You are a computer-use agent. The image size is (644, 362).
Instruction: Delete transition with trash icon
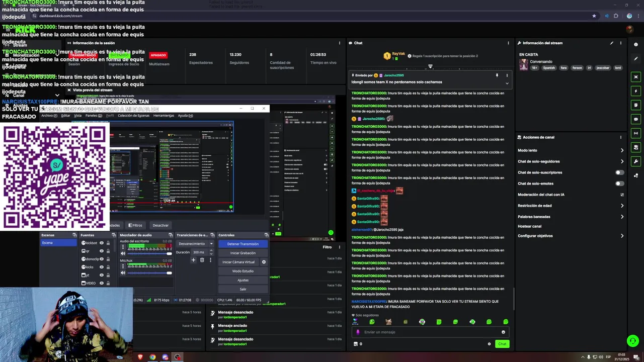pos(202,260)
